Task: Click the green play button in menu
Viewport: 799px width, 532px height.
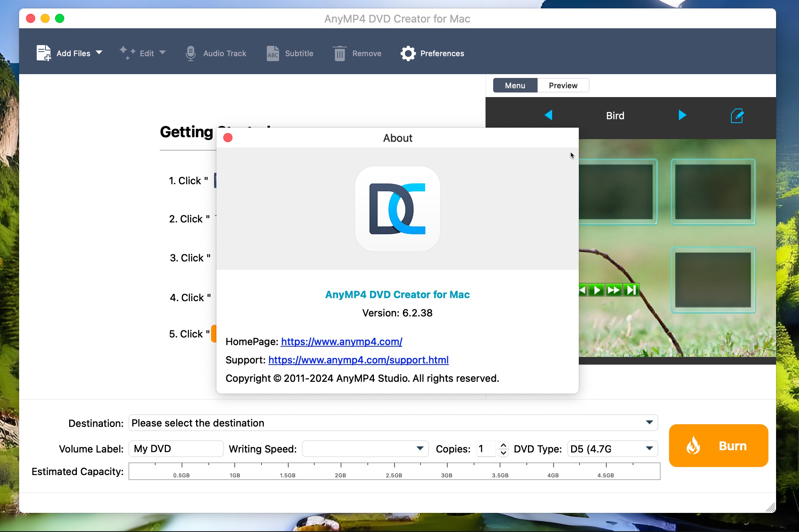Action: click(x=596, y=290)
